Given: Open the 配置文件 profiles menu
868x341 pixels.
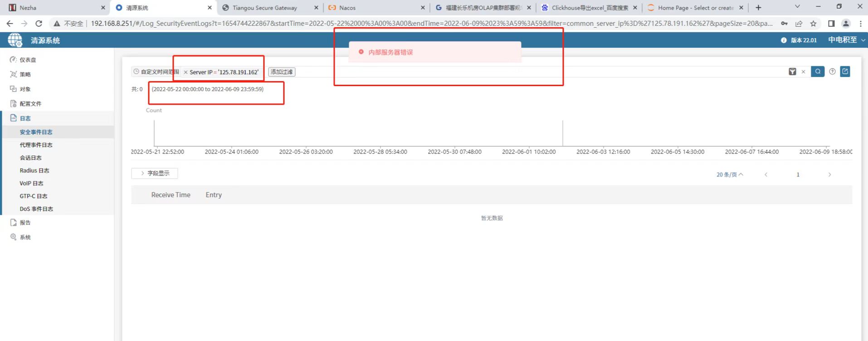Looking at the screenshot, I should 30,104.
